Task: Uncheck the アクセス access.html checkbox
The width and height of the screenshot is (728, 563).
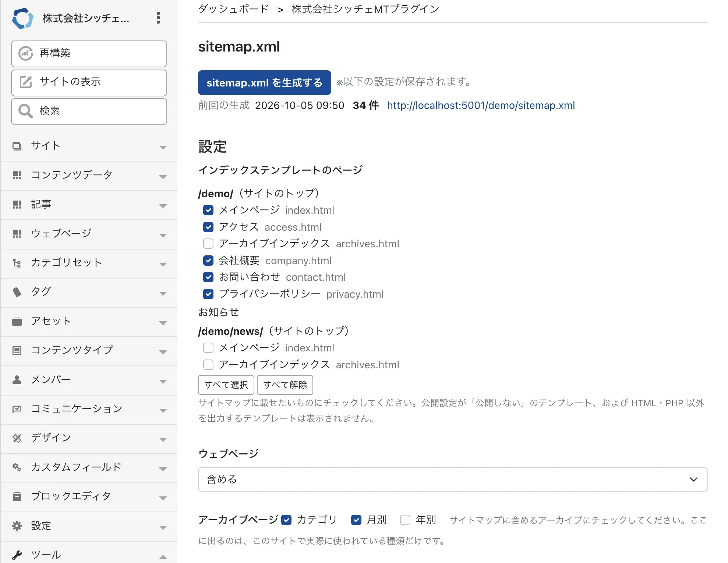Action: (x=208, y=227)
